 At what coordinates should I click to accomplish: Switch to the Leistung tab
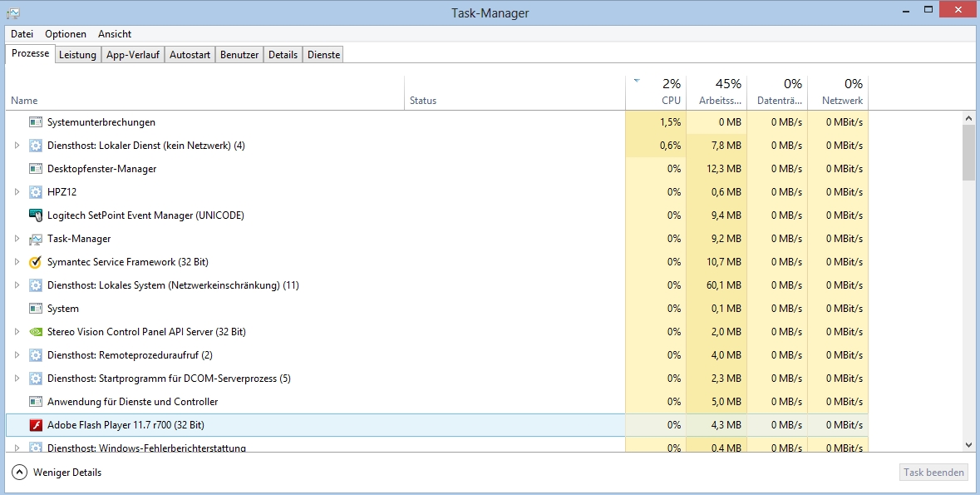click(x=77, y=54)
